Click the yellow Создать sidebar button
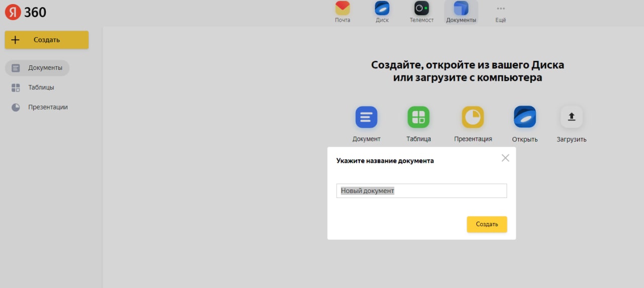Screen dimensions: 644x288 pos(47,40)
